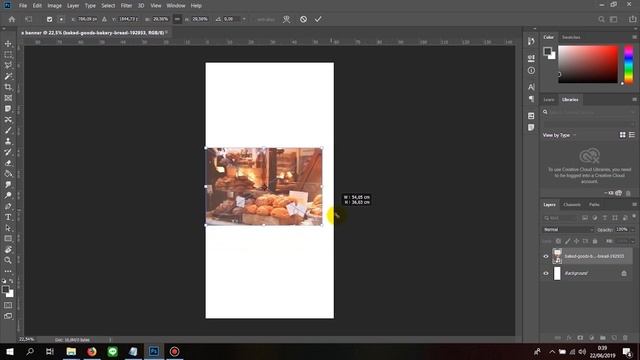The width and height of the screenshot is (640, 360).
Task: Open the Libraries panel flyout menu
Action: tap(634, 100)
